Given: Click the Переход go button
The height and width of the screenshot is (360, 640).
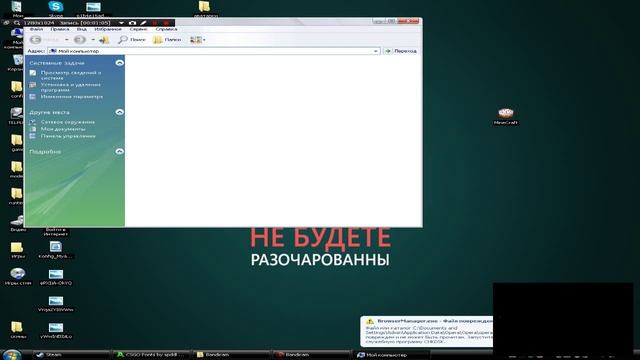Looking at the screenshot, I should click(x=400, y=51).
